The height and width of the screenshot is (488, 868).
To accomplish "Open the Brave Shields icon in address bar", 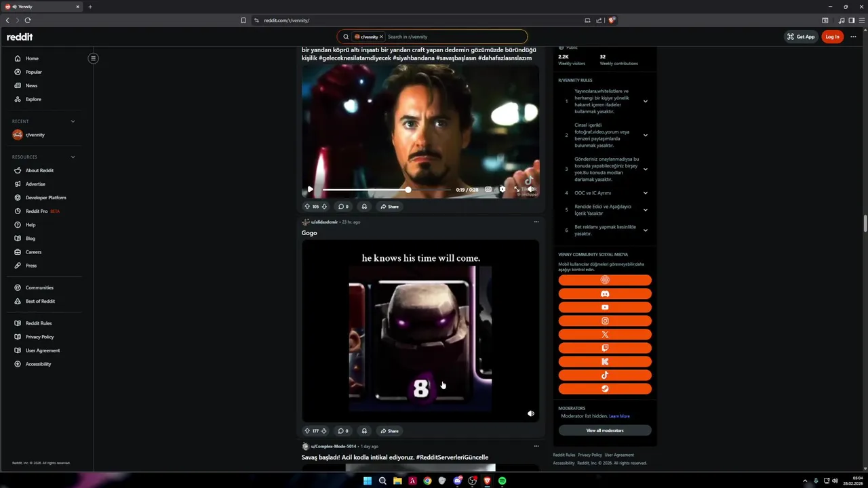I will click(x=612, y=20).
